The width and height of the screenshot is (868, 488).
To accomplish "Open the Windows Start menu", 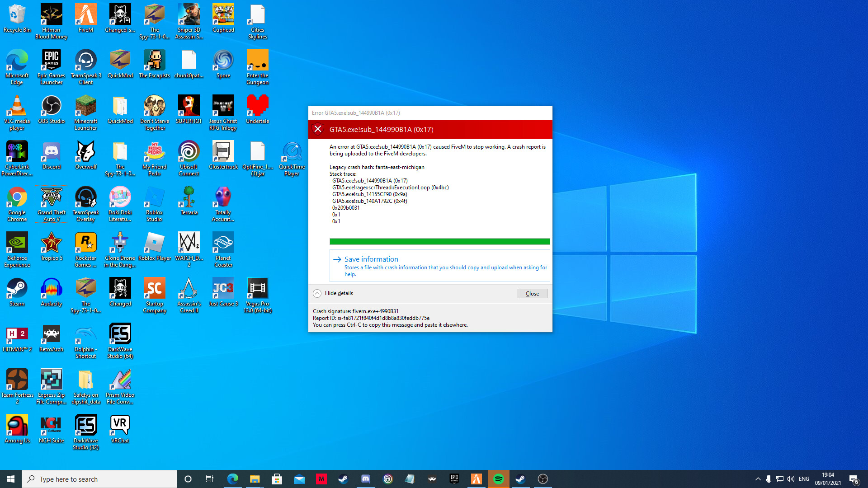I will point(11,479).
